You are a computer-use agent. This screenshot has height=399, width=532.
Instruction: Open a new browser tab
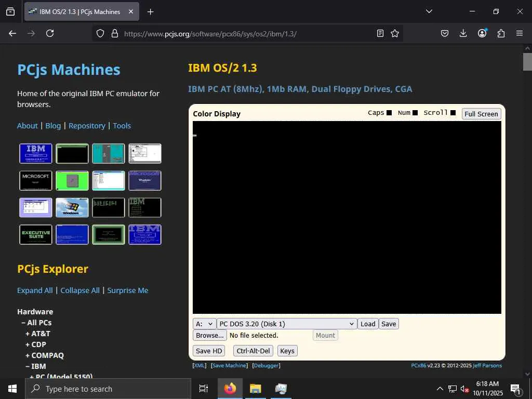150,12
